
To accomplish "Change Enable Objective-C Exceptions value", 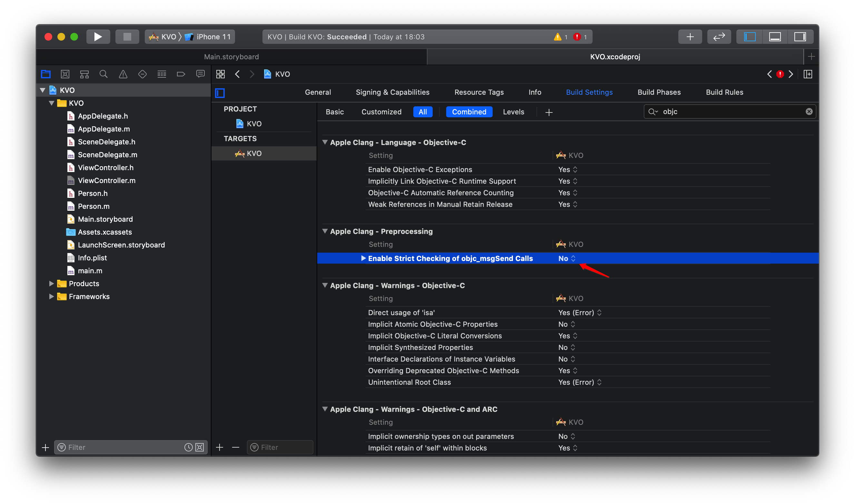I will click(568, 170).
